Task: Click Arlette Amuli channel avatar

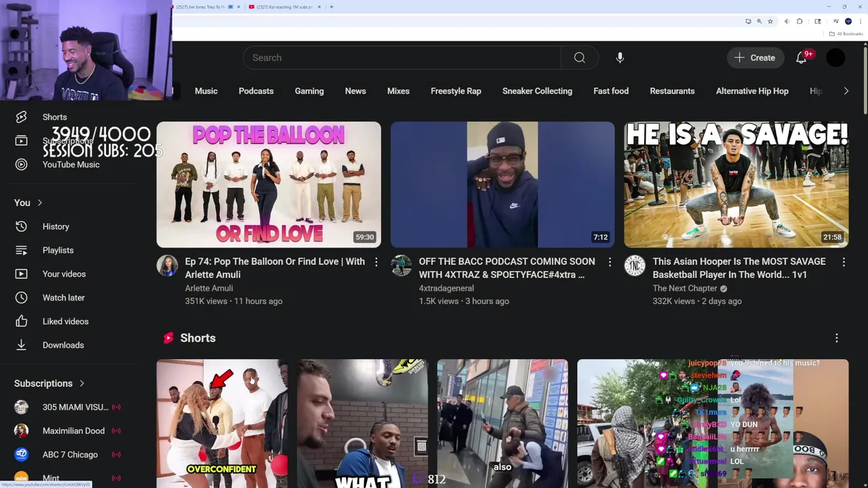Action: click(167, 266)
